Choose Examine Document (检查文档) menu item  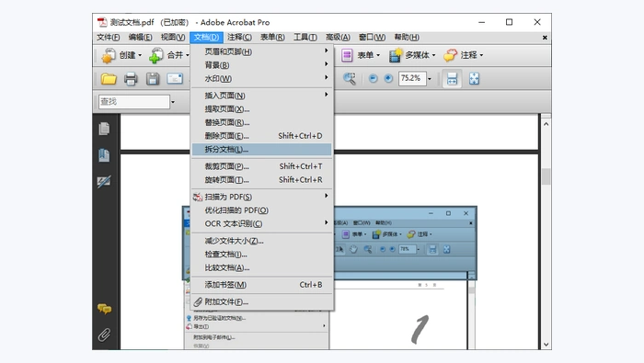pos(261,255)
